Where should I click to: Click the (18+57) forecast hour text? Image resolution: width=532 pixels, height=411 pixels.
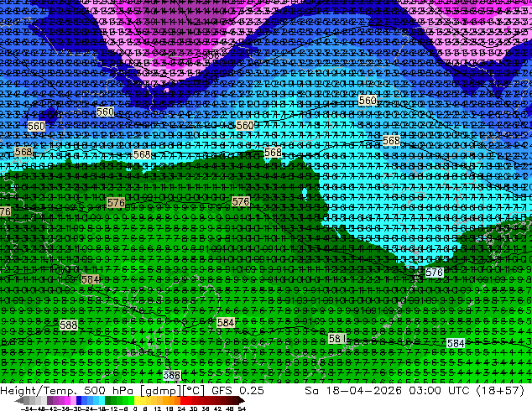pyautogui.click(x=500, y=390)
